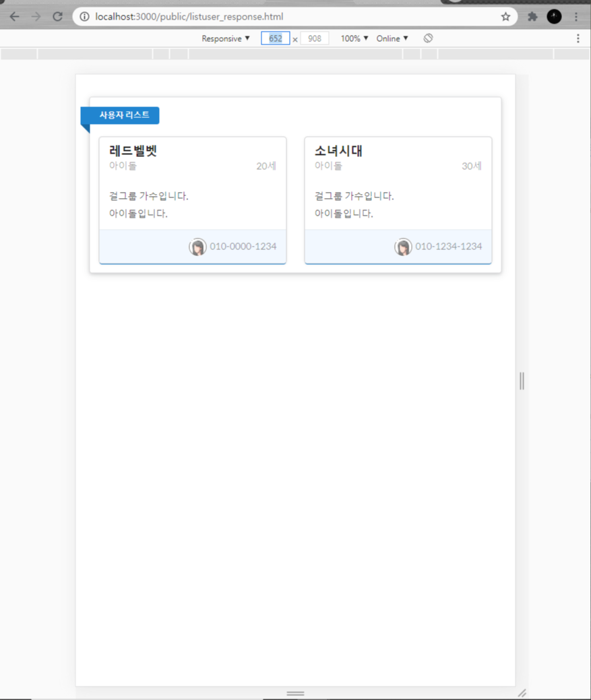
Task: Click the 소녀시대 card title
Action: pos(338,151)
